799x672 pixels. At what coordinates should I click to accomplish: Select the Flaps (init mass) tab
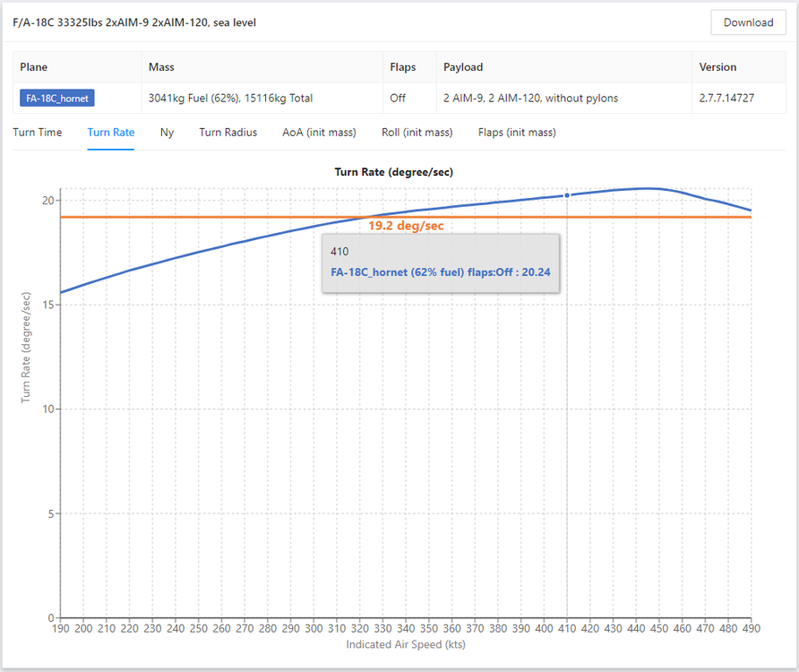click(517, 133)
